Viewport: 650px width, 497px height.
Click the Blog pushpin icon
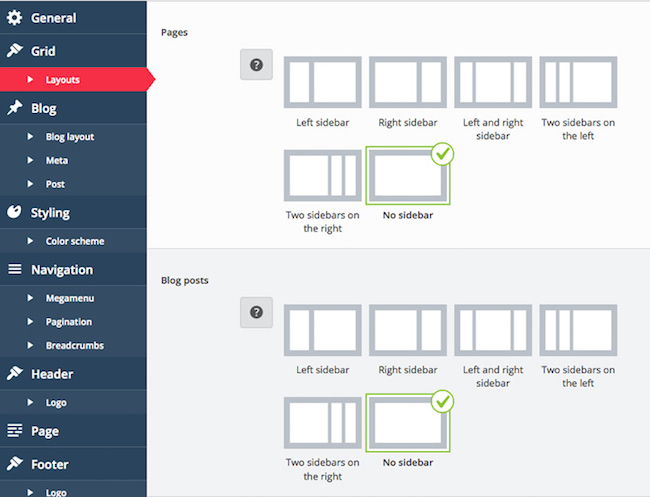click(x=15, y=108)
